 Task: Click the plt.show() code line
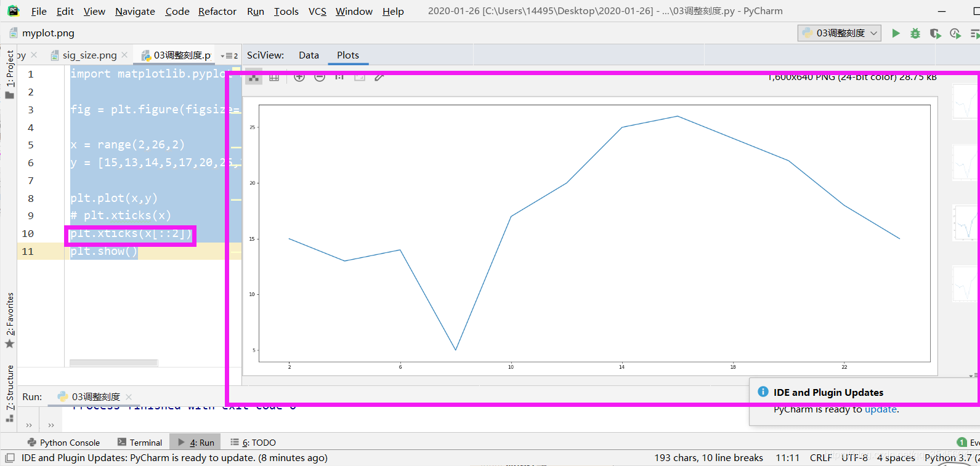103,251
